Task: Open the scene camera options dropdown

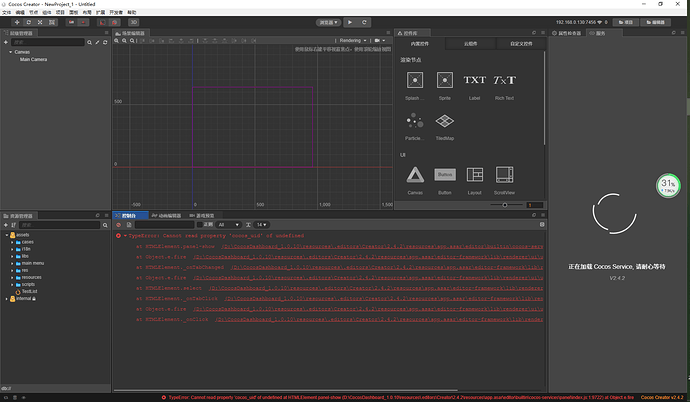Action: pyautogui.click(x=380, y=40)
